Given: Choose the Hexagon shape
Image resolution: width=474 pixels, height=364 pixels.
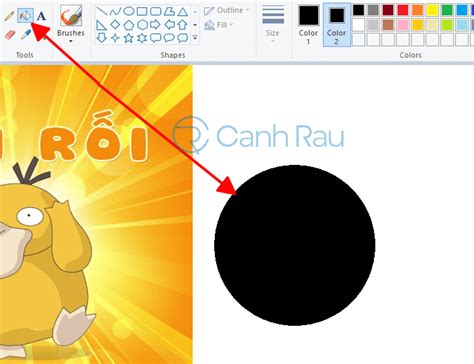Looking at the screenshot, I should [142, 25].
